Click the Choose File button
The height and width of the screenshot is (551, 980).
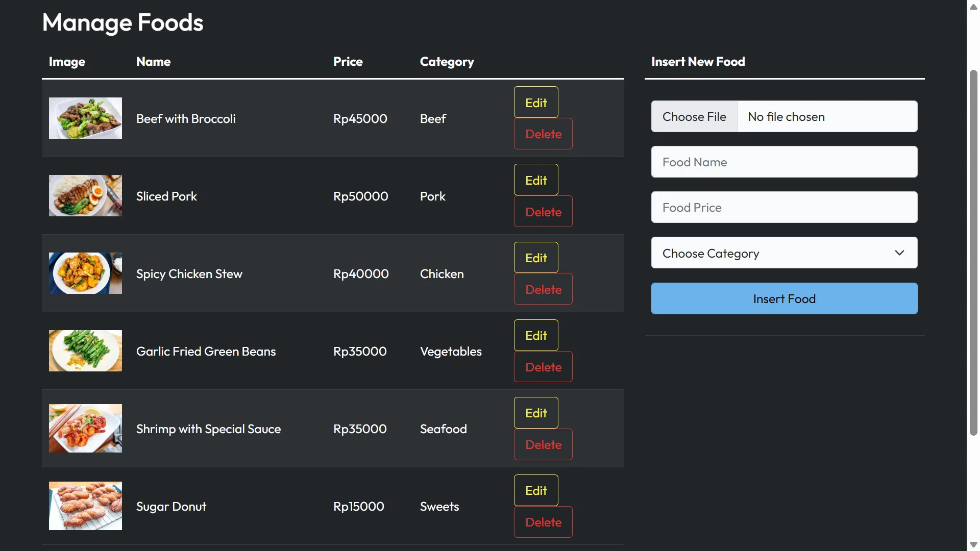tap(694, 117)
